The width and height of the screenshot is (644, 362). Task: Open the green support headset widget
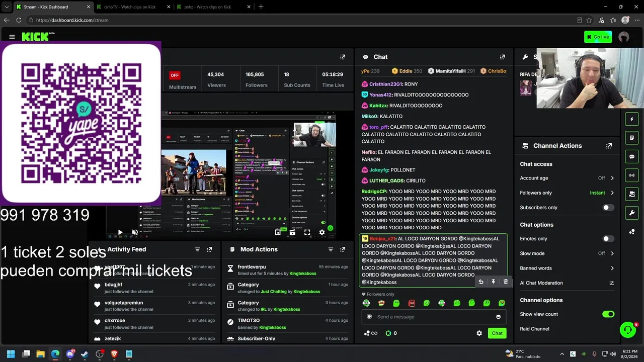click(628, 330)
